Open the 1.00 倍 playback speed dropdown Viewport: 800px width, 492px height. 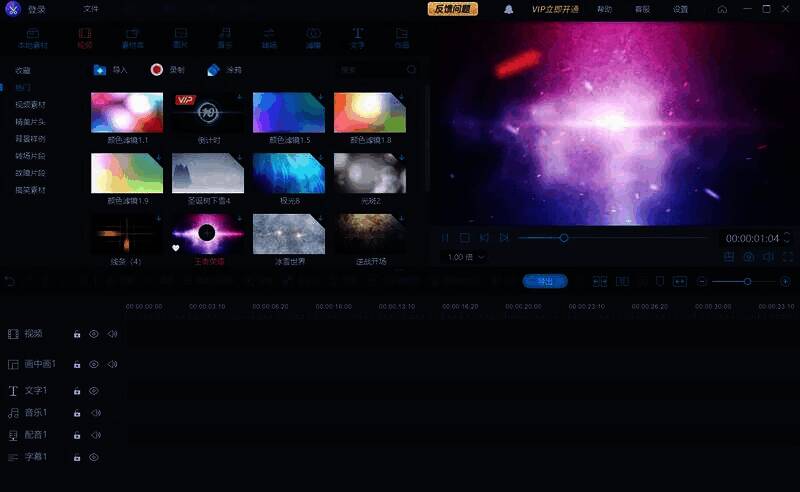[x=466, y=257]
